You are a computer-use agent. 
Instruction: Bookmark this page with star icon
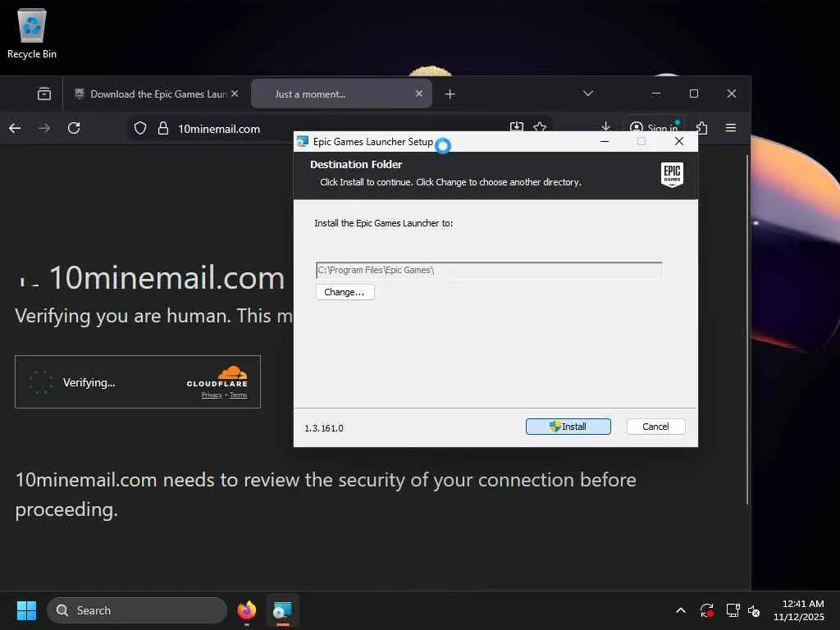tap(540, 127)
